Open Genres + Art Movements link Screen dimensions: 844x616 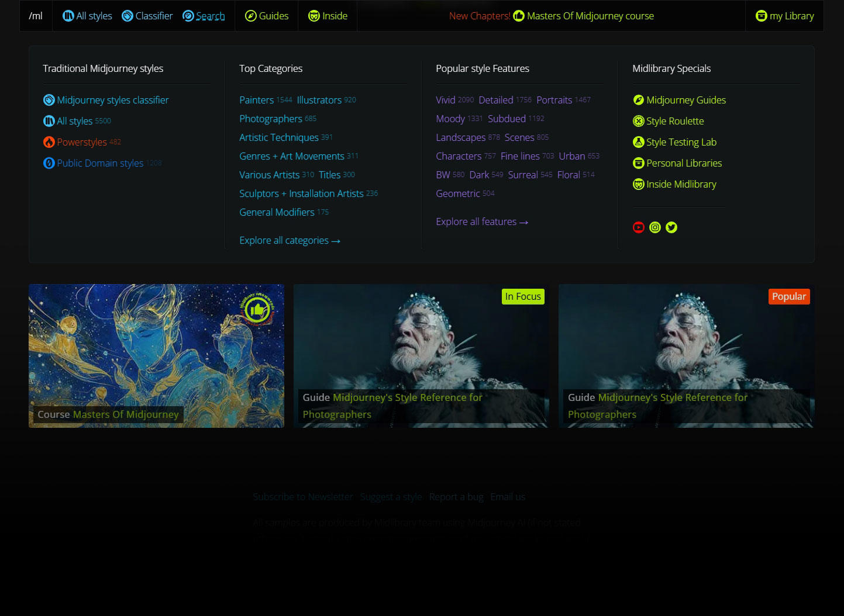(x=292, y=156)
